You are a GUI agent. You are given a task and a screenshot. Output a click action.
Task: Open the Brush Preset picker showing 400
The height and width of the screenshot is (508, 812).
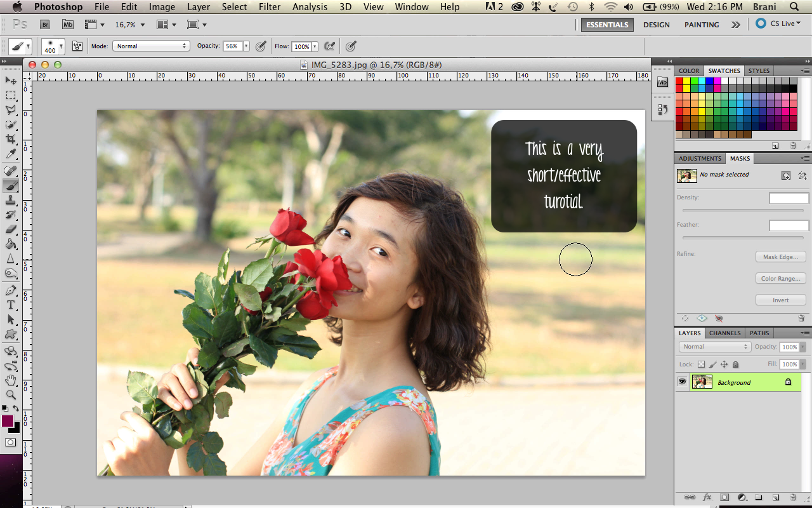pos(53,47)
